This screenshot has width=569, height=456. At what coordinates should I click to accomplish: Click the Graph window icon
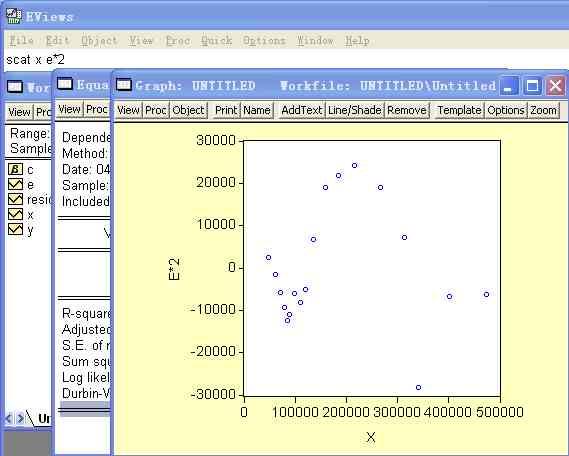click(123, 85)
